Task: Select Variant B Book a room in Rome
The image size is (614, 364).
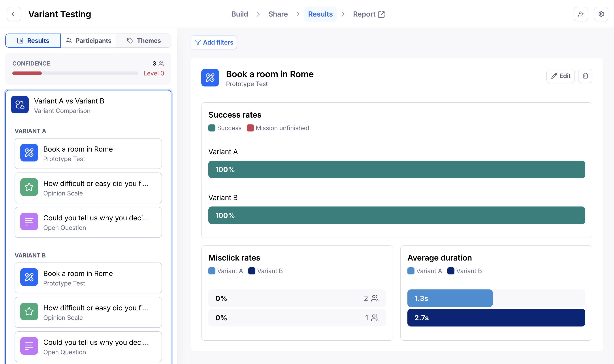Action: (88, 278)
